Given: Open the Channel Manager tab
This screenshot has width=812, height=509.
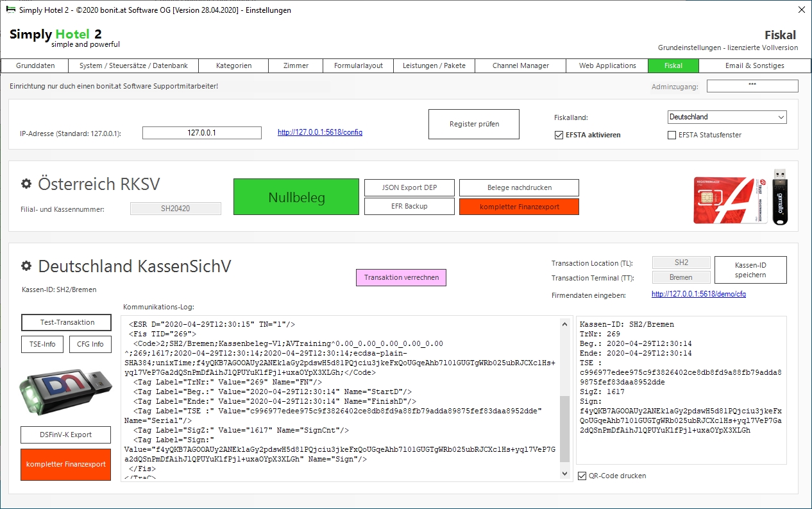Looking at the screenshot, I should [x=521, y=65].
